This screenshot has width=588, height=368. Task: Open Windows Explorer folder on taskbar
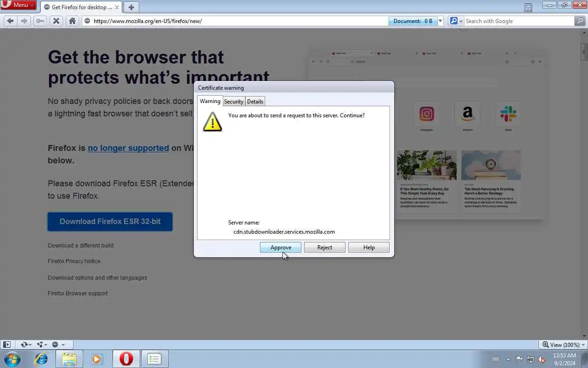[x=69, y=359]
